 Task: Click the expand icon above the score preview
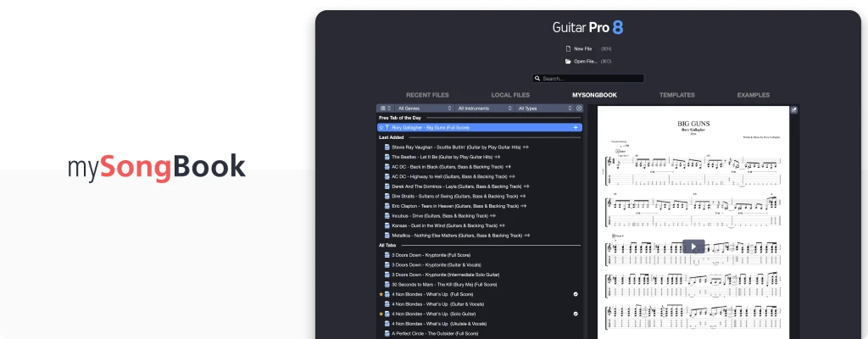coord(793,110)
